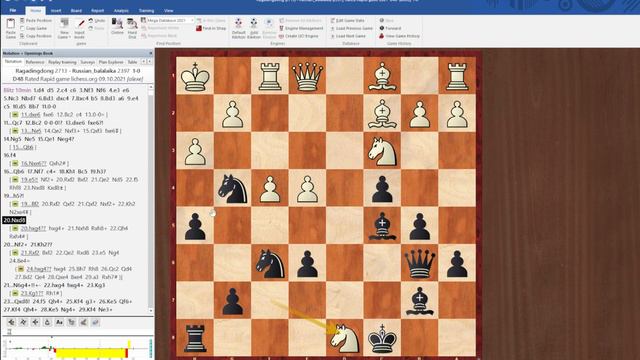Click the Undo button
640x360 pixels.
tap(97, 20)
